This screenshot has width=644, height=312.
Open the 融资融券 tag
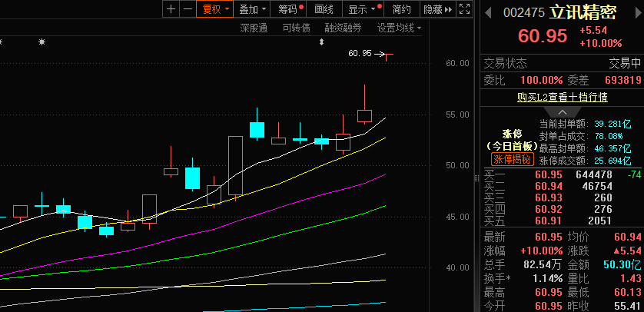[x=343, y=28]
